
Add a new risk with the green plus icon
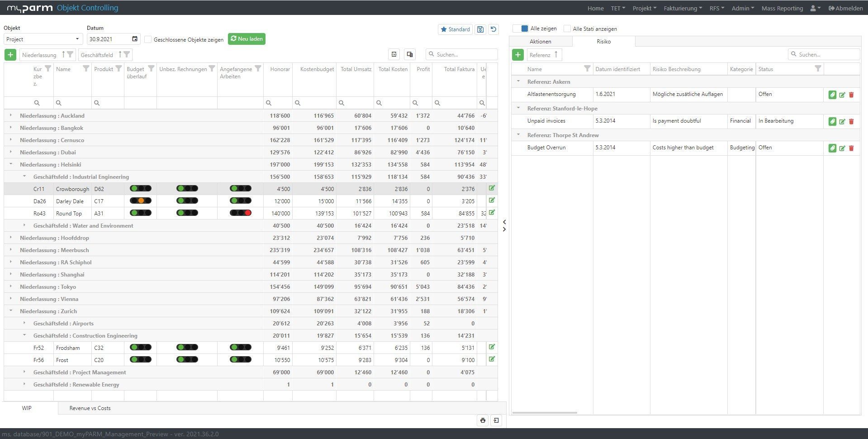(x=517, y=54)
